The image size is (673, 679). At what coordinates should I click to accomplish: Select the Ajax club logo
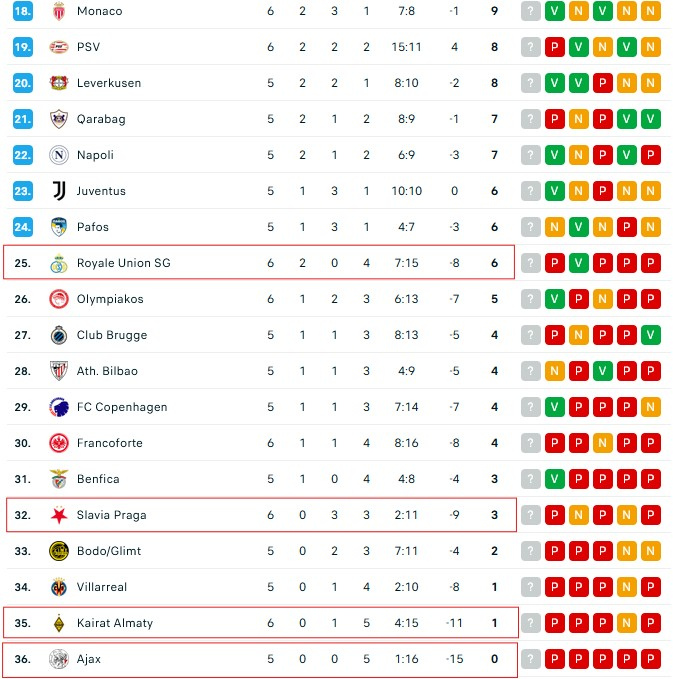coord(58,659)
